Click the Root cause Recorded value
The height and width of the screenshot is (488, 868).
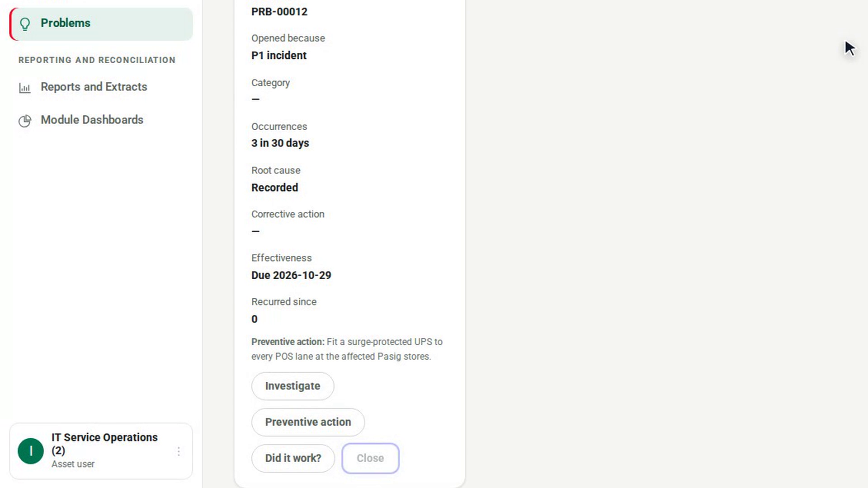point(274,188)
